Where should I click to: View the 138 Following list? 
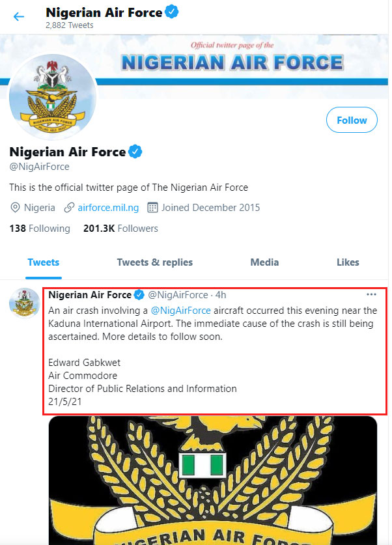[x=40, y=229]
